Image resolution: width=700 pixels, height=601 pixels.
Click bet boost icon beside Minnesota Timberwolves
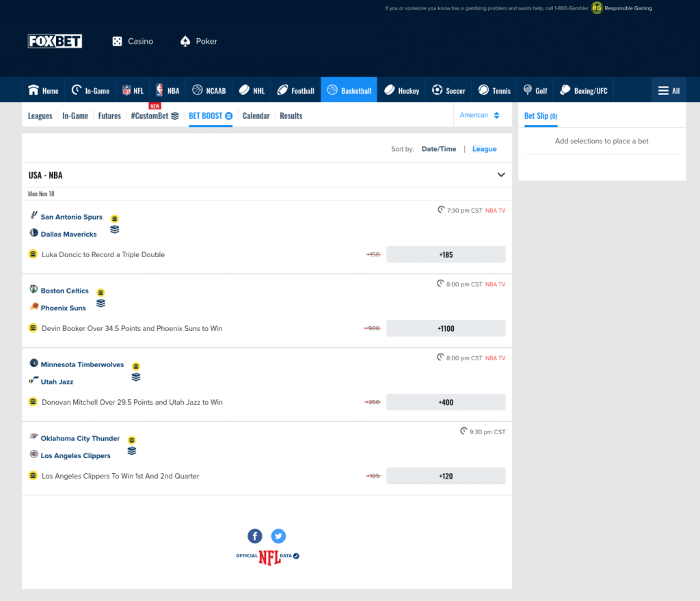point(136,366)
